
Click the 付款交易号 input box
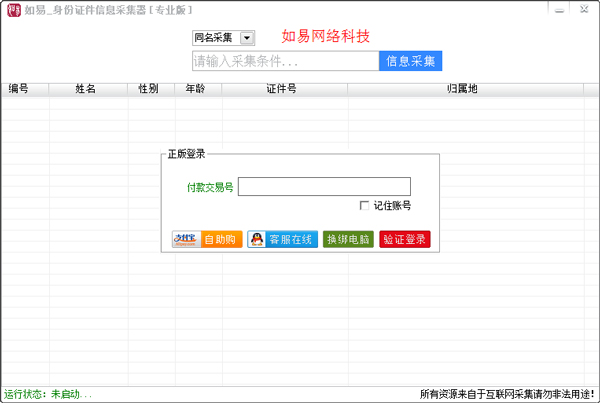coord(324,187)
